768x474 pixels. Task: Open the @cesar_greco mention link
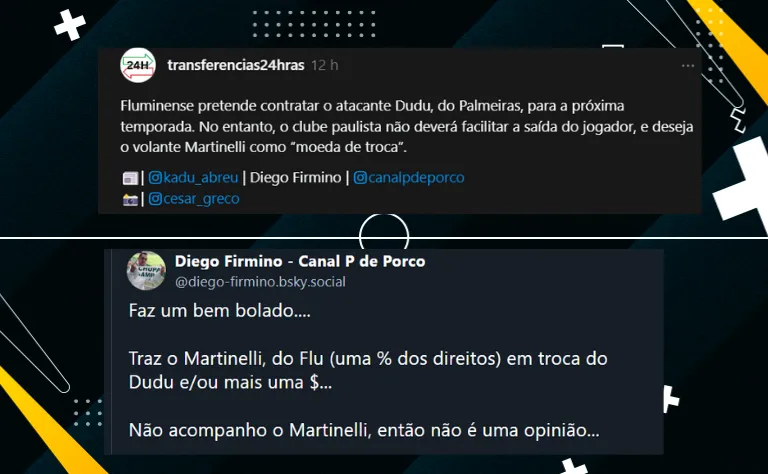pos(194,198)
